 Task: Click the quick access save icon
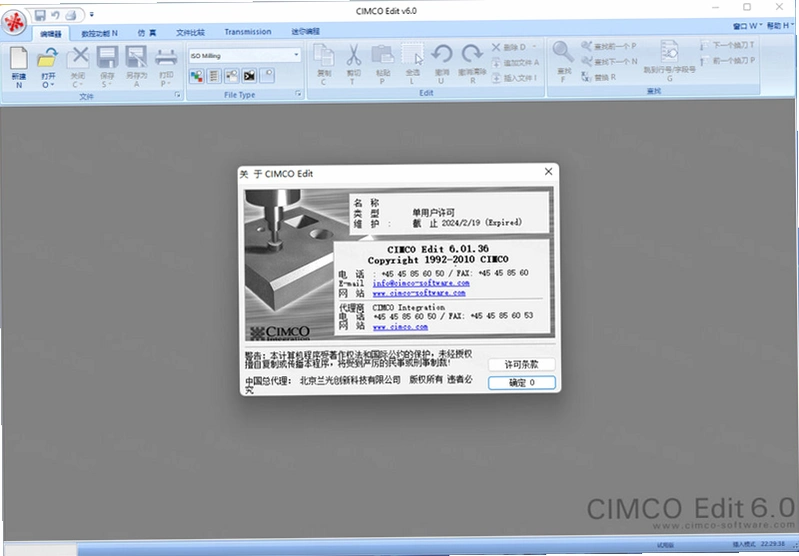(x=40, y=15)
